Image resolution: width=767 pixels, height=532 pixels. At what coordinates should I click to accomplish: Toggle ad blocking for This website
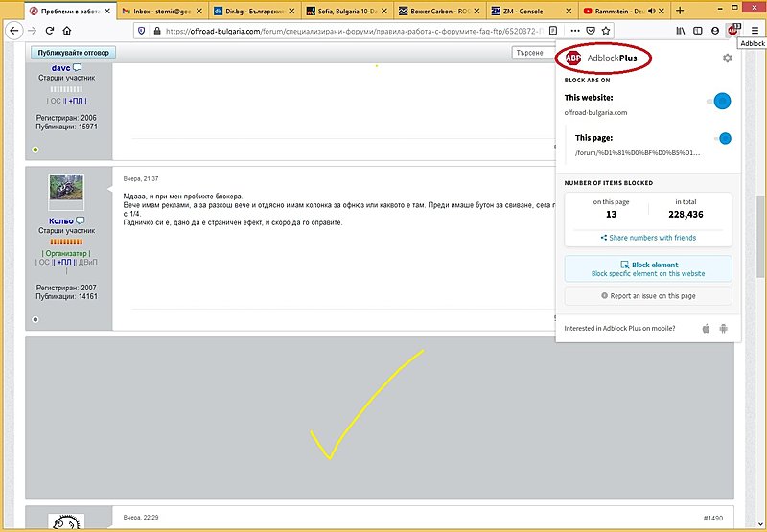click(721, 101)
